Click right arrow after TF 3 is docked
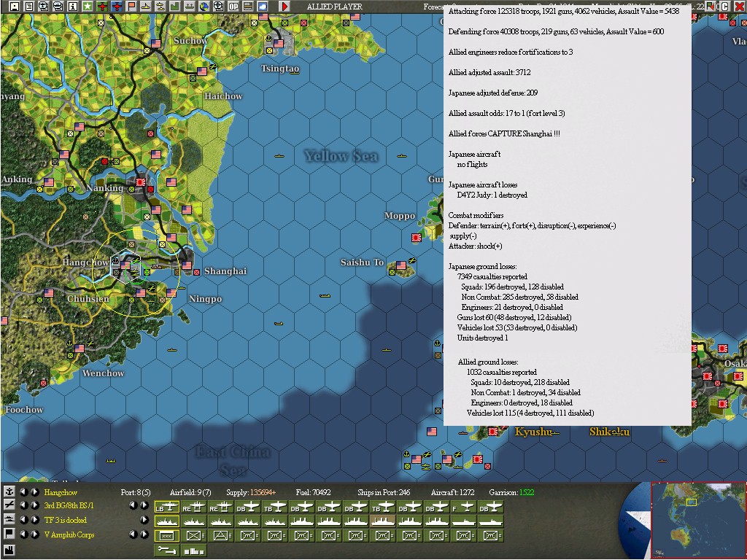The image size is (747, 560). [144, 520]
